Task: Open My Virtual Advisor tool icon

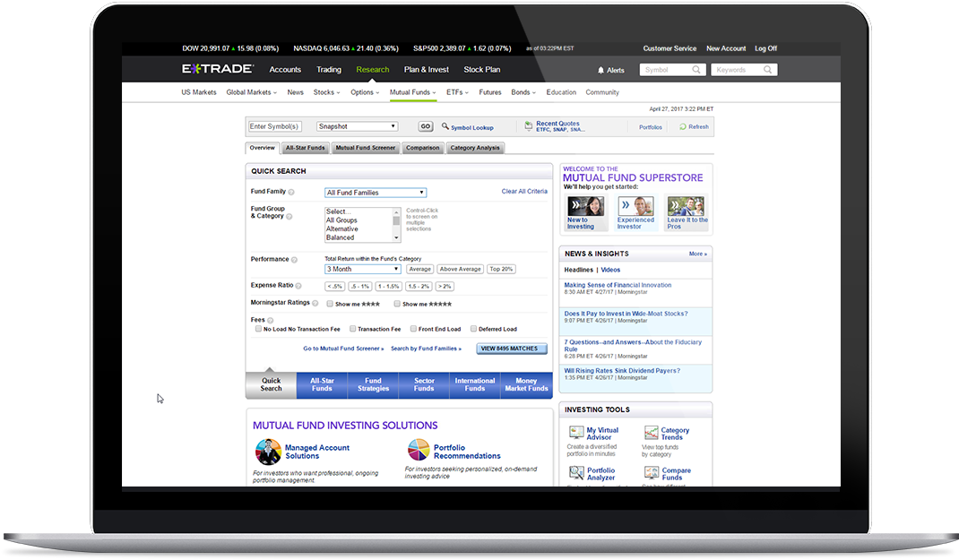Action: (x=575, y=433)
